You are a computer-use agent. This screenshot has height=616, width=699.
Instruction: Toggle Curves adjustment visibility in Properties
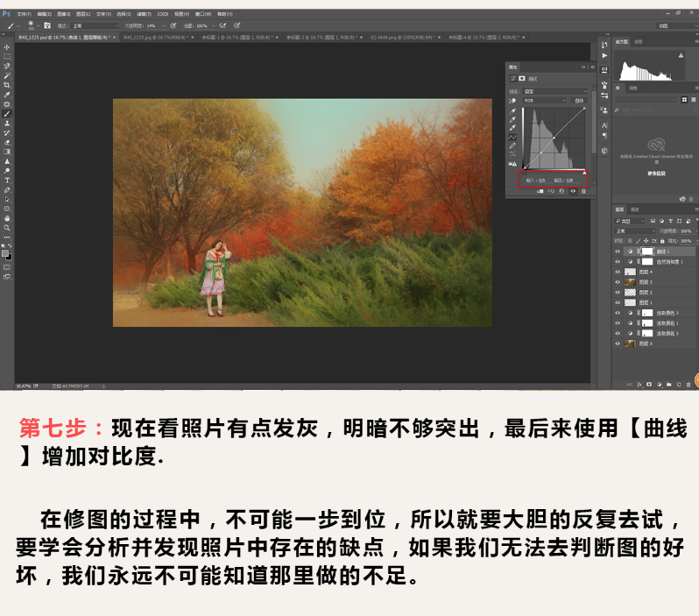pyautogui.click(x=573, y=191)
